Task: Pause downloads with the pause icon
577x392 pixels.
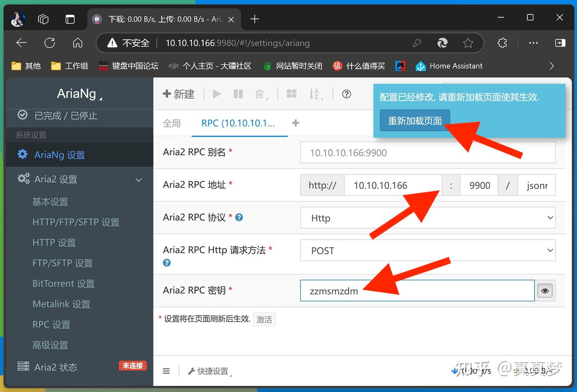Action: click(238, 94)
